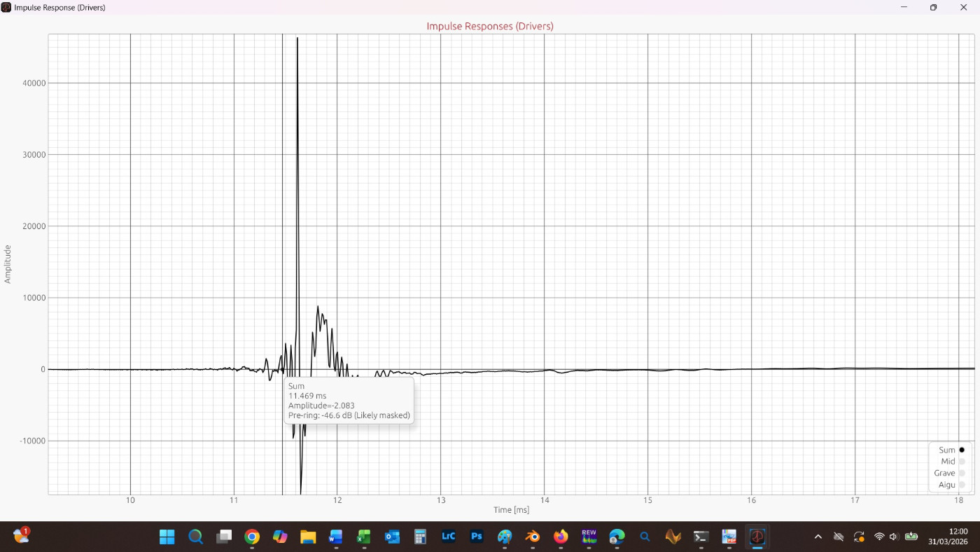Click the impulse peak at top of plot
This screenshot has height=552, width=980.
click(x=297, y=39)
